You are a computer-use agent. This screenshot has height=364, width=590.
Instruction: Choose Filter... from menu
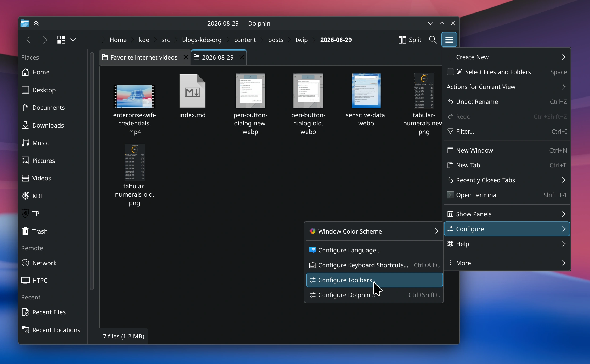[x=507, y=132]
